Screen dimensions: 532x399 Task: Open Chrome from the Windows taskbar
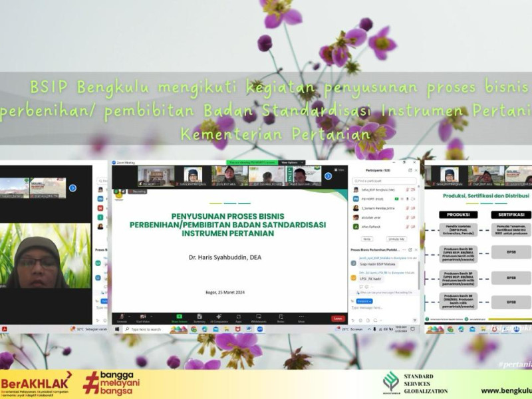(194, 329)
